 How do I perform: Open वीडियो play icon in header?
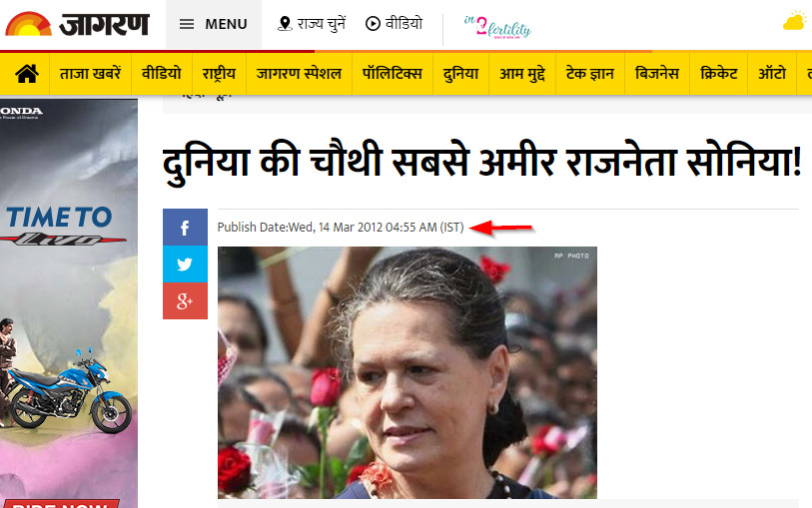[x=373, y=24]
